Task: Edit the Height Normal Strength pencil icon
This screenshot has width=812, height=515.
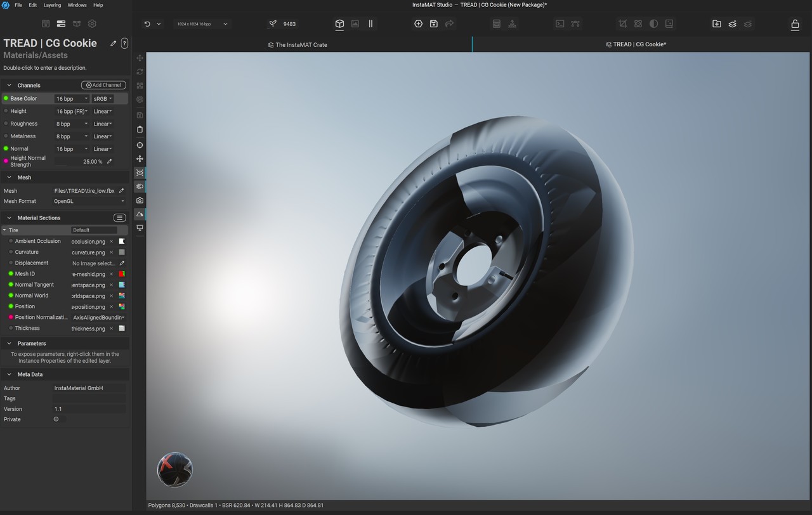Action: [x=109, y=162]
